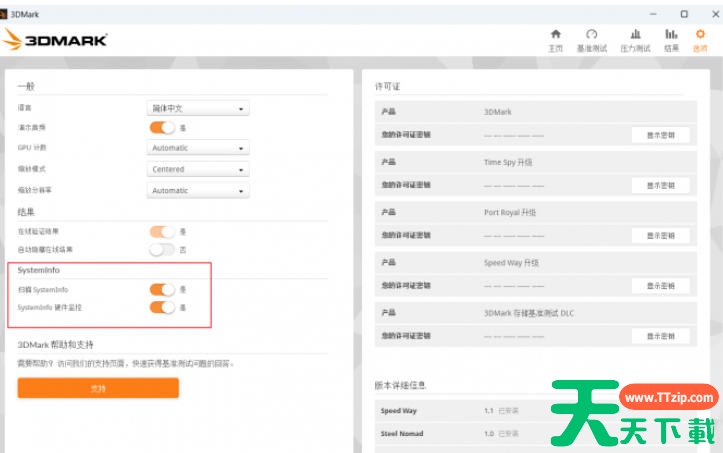Switch to the Options (选项) tab
Screen dimensions: 723x453
(x=700, y=40)
